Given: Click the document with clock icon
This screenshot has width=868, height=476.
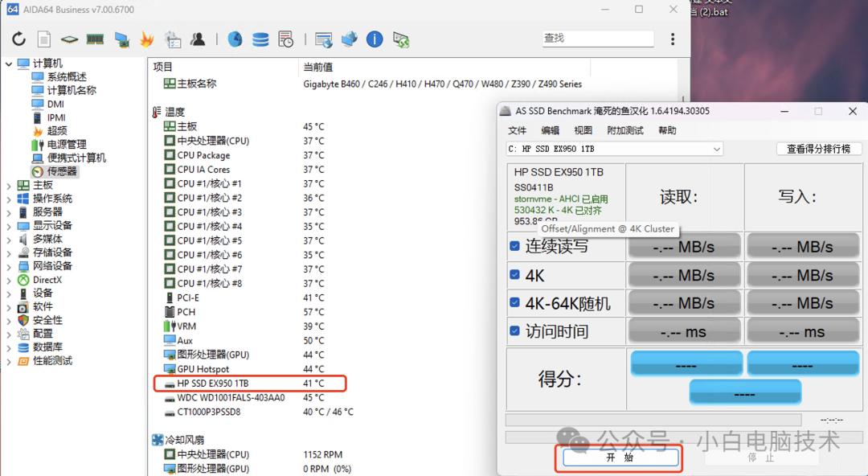Looking at the screenshot, I should point(285,39).
